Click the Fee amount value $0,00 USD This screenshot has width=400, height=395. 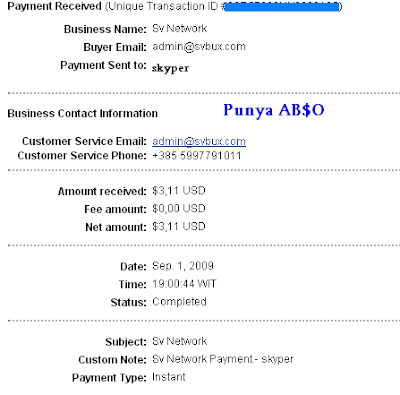[x=179, y=209]
